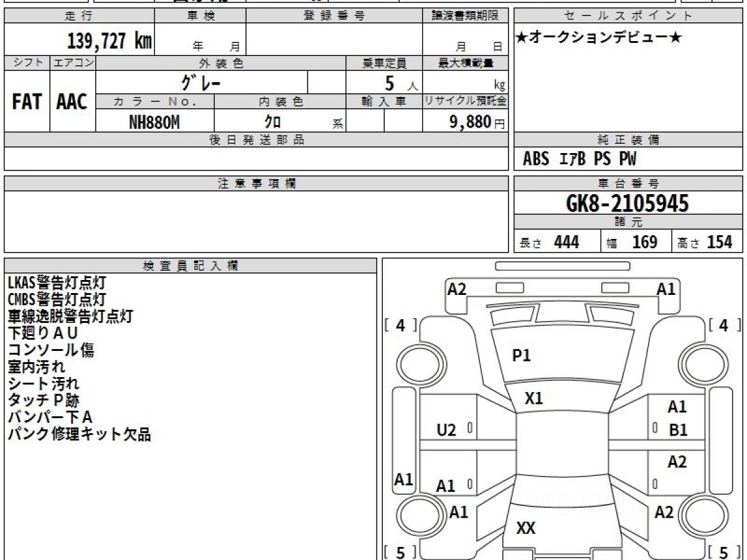Click the B1 mark on the door
This screenshot has height=560, width=747.
point(678,430)
